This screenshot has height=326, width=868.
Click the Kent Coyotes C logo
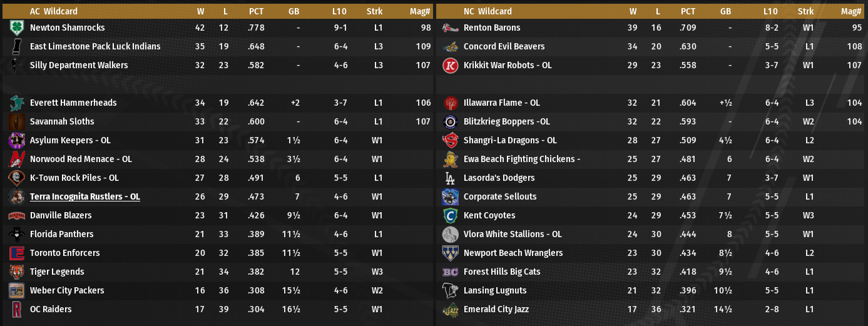[x=450, y=216]
